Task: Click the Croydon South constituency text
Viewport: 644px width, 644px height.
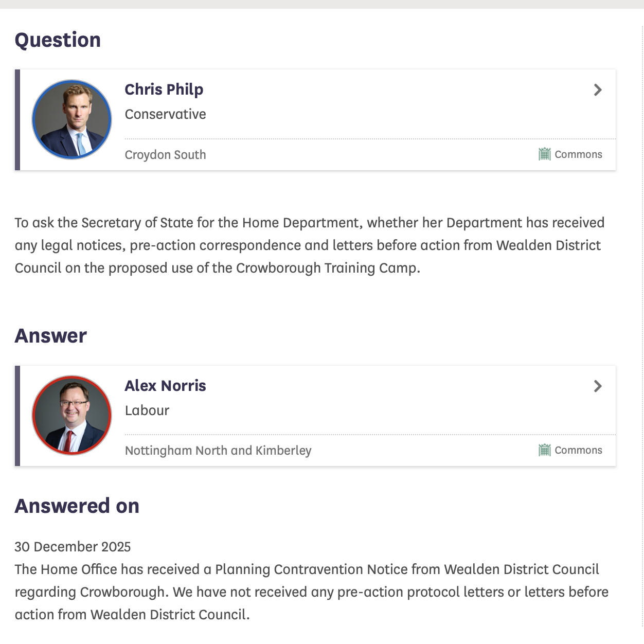Action: pyautogui.click(x=165, y=155)
